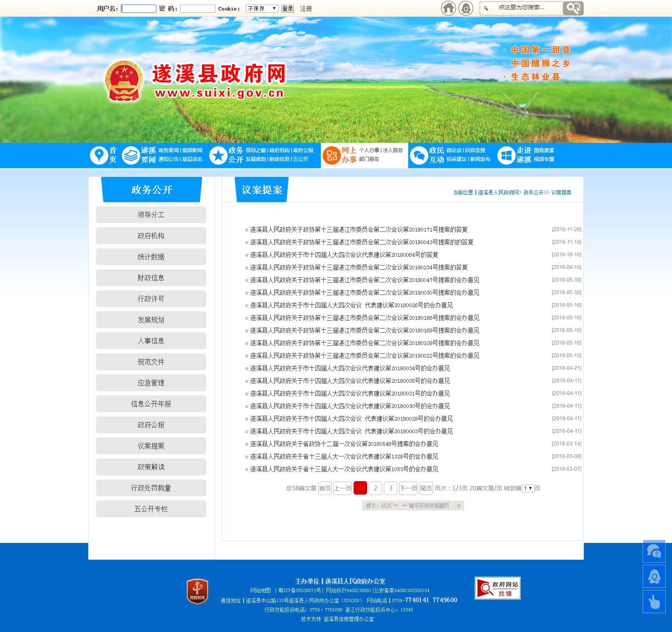Go to page 2 of article list
This screenshot has width=672, height=632.
click(x=375, y=488)
